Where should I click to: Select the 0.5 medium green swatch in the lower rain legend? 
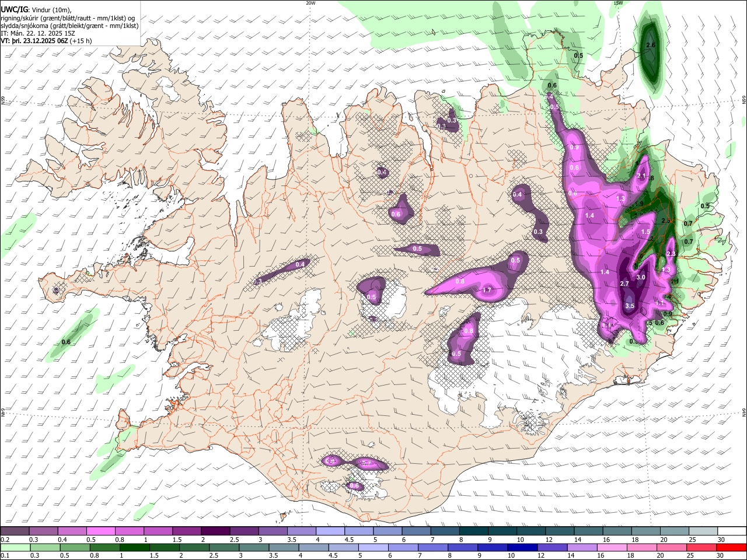pyautogui.click(x=74, y=547)
